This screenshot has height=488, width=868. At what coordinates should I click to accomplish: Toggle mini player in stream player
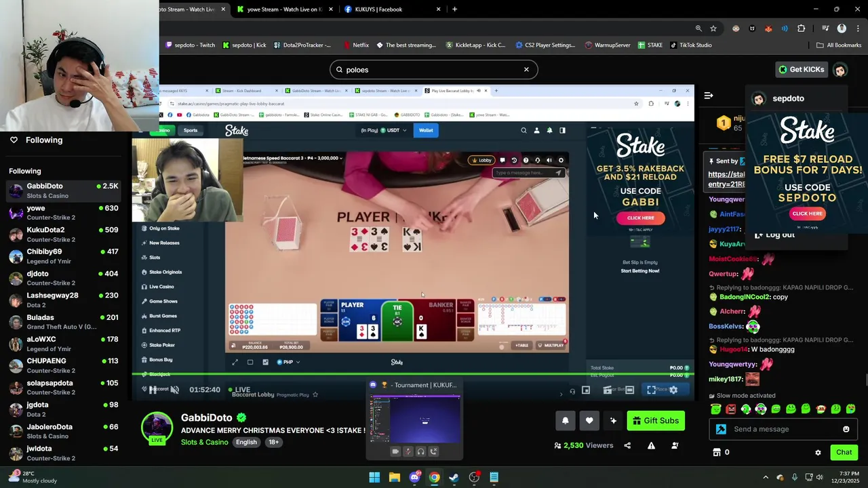point(586,390)
